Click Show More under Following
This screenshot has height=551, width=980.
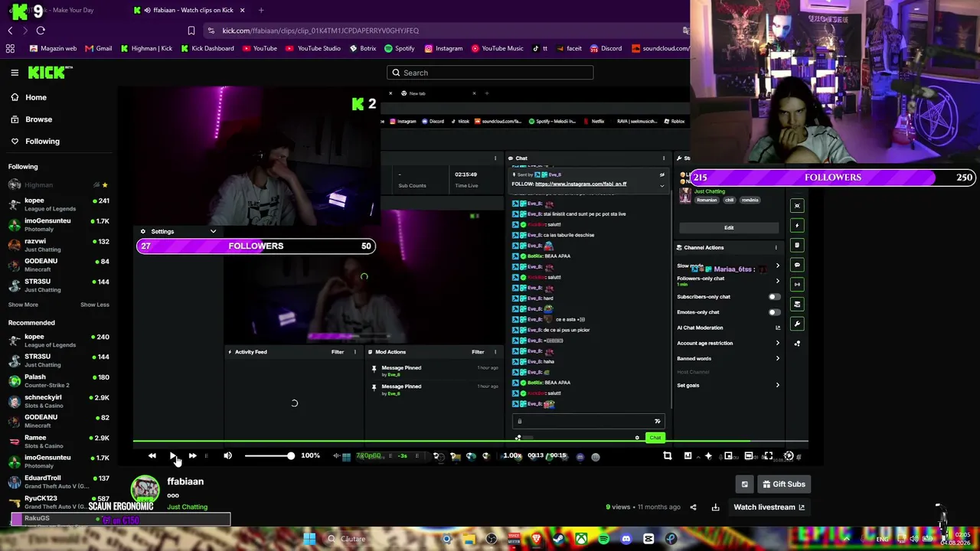pos(23,305)
